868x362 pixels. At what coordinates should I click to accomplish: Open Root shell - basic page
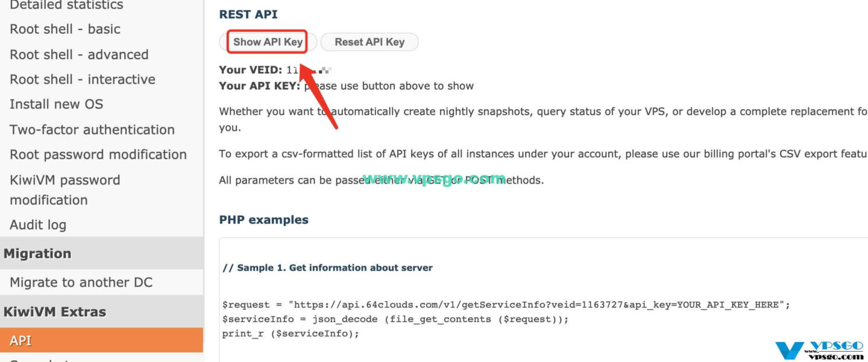(x=65, y=29)
